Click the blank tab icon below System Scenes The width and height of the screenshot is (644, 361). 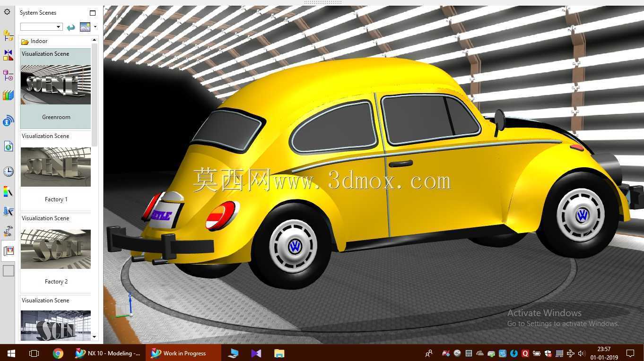pos(9,271)
